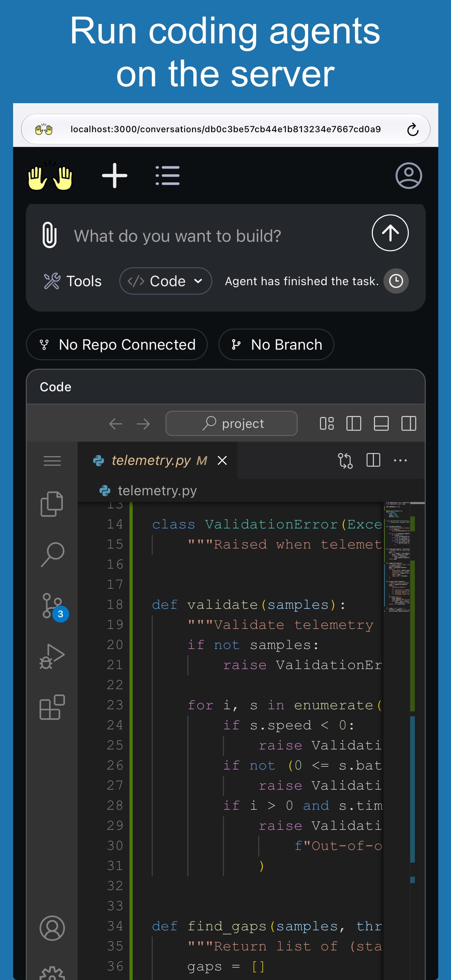Open the Manage gear in activity bar
Viewport: 451px width, 980px height.
pos(52,974)
